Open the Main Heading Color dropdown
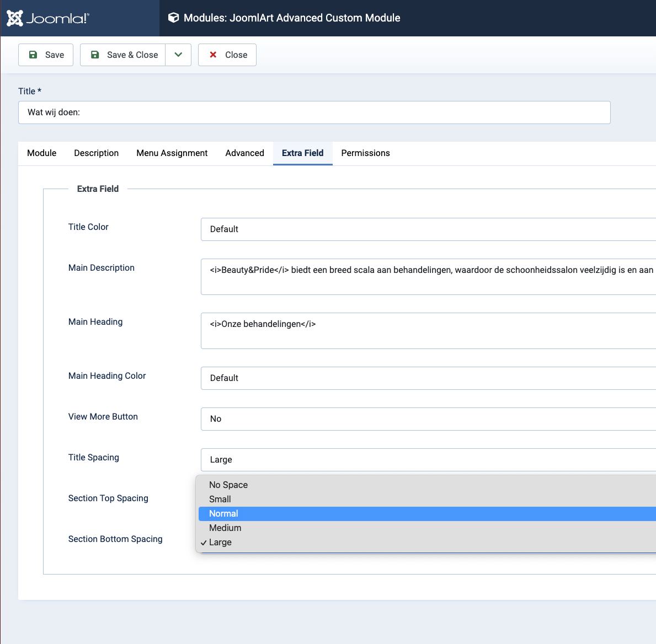 click(x=428, y=378)
